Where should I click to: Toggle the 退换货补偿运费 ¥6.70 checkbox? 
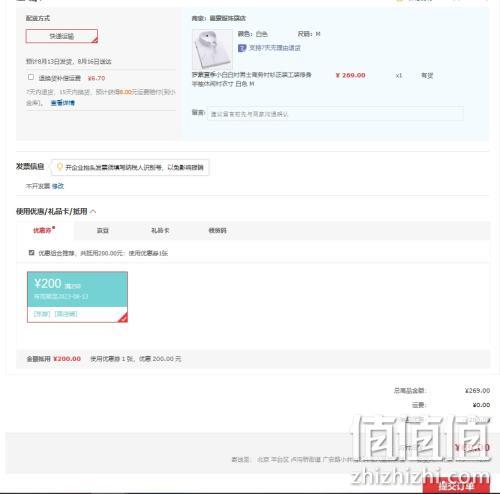(x=31, y=77)
